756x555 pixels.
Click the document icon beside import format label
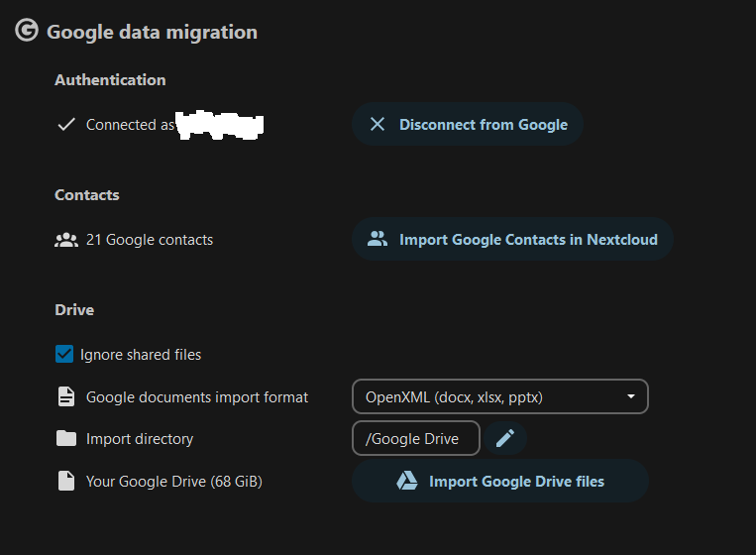click(66, 396)
